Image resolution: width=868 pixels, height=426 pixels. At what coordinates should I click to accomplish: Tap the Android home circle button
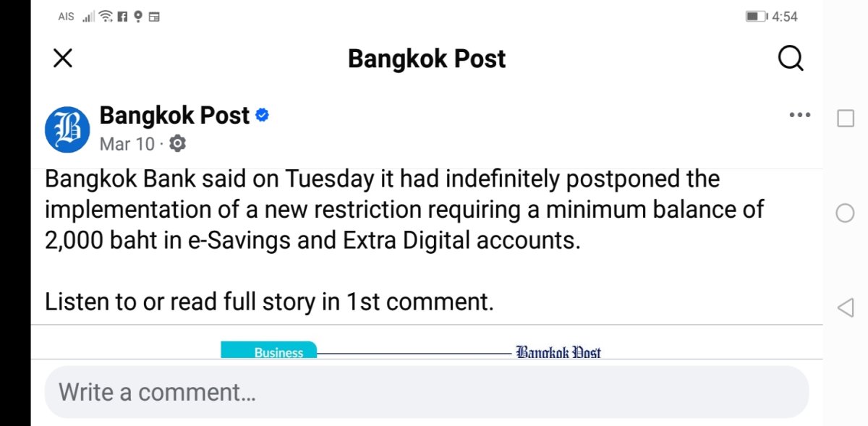click(845, 213)
